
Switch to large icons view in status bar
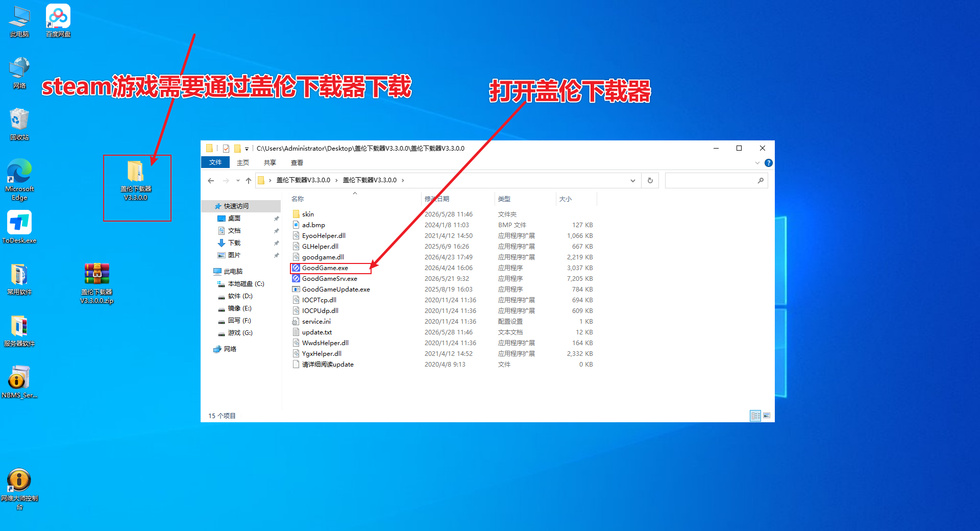pyautogui.click(x=767, y=416)
